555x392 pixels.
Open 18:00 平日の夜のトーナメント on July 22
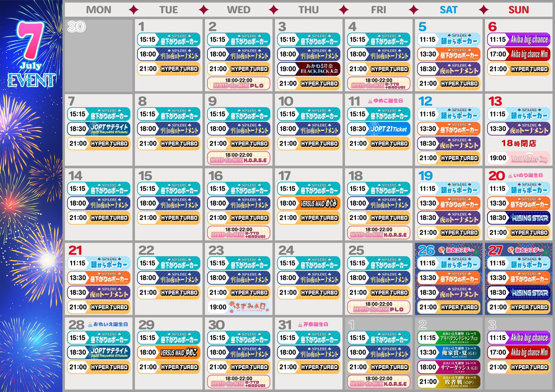169,278
